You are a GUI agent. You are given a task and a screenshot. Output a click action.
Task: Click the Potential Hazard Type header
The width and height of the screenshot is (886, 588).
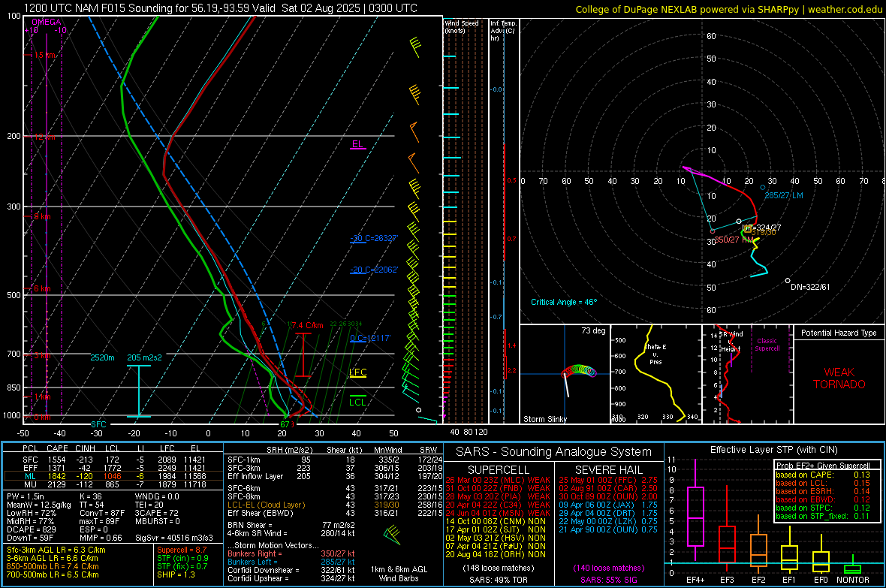coord(839,333)
